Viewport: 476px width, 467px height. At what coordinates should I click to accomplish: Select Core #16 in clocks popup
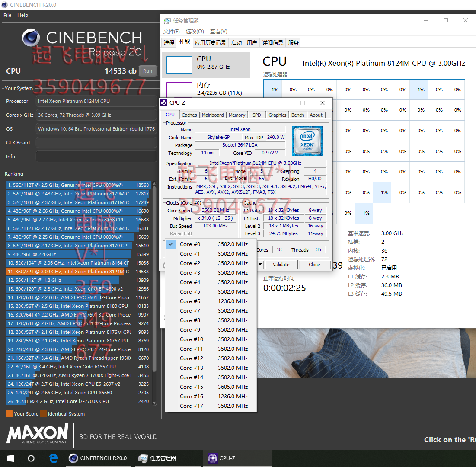coord(211,396)
